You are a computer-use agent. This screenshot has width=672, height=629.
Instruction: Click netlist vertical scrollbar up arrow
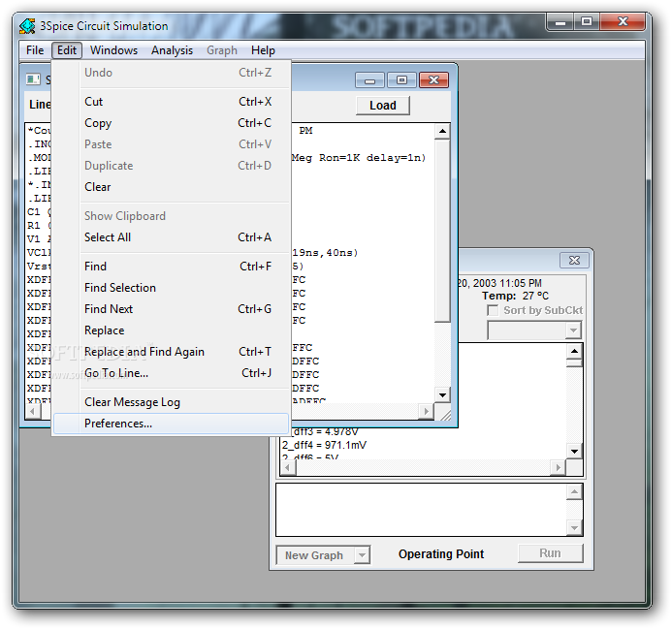point(442,131)
